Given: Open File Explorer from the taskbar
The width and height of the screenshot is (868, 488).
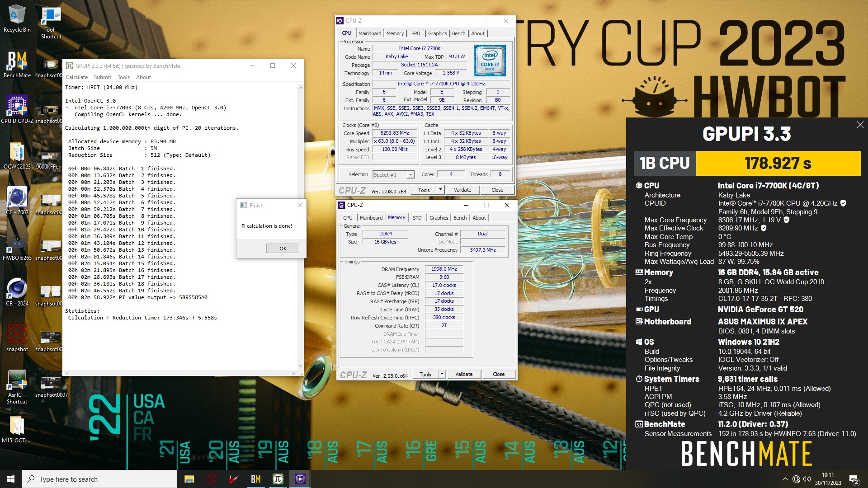Looking at the screenshot, I should click(189, 479).
